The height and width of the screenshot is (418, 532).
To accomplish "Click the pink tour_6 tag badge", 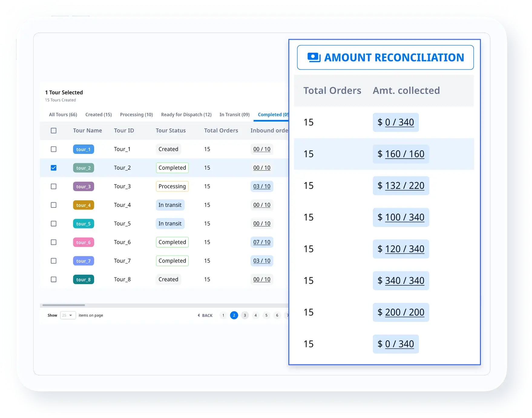I will 84,242.
